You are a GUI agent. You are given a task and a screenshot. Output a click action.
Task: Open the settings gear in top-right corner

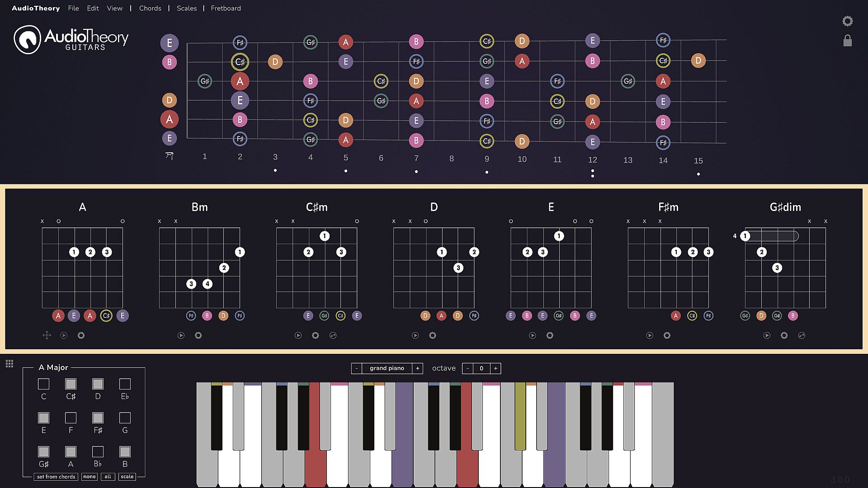click(x=847, y=21)
